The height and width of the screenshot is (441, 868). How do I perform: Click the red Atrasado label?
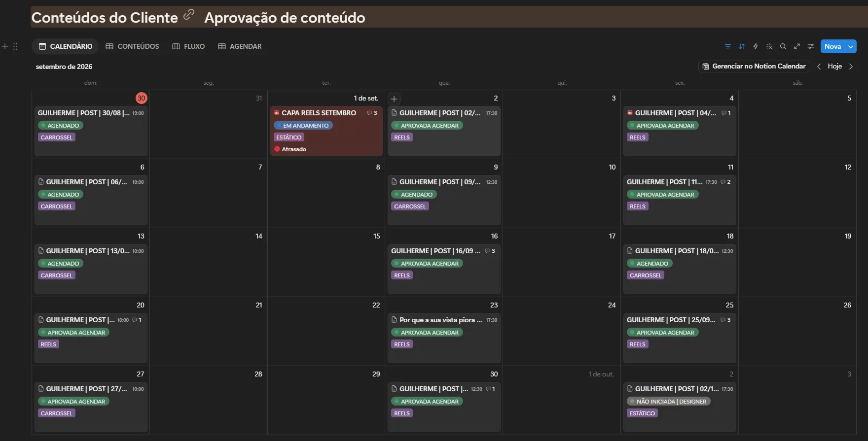pyautogui.click(x=290, y=149)
